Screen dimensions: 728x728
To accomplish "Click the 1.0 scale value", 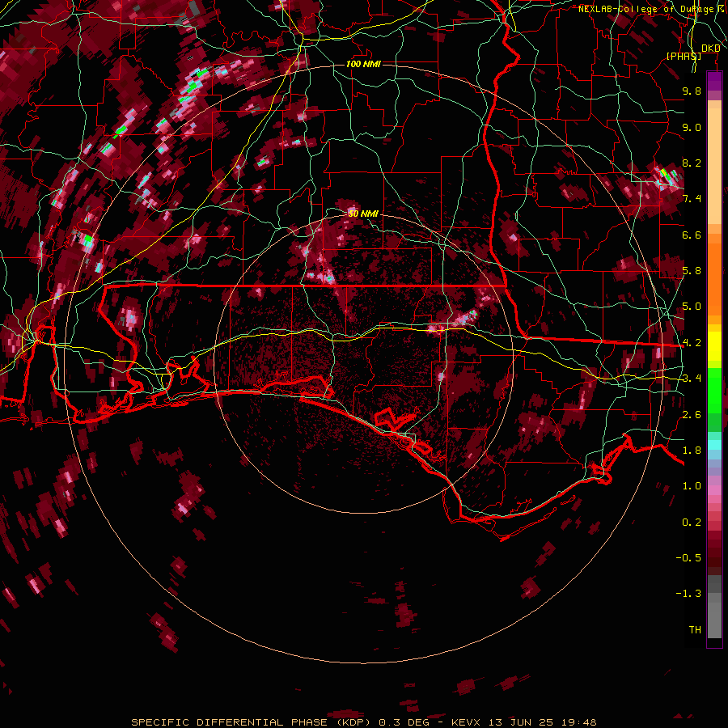I will click(692, 486).
